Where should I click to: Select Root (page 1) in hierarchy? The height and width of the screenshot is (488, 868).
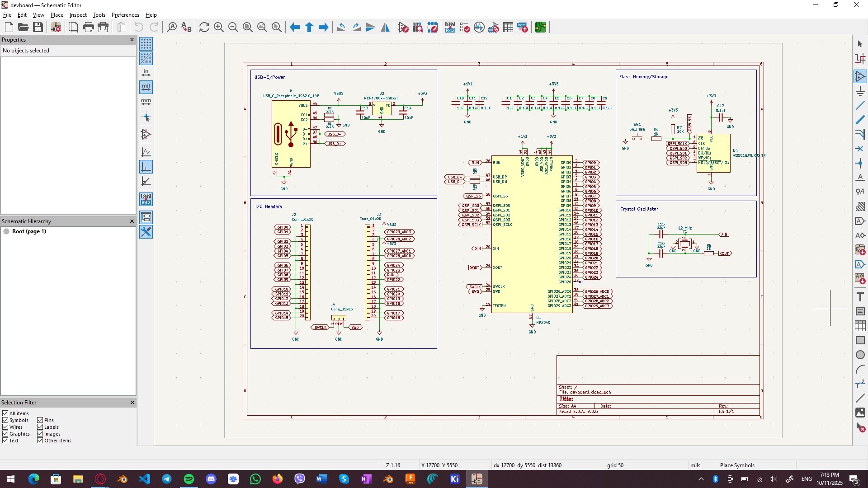[x=29, y=231]
